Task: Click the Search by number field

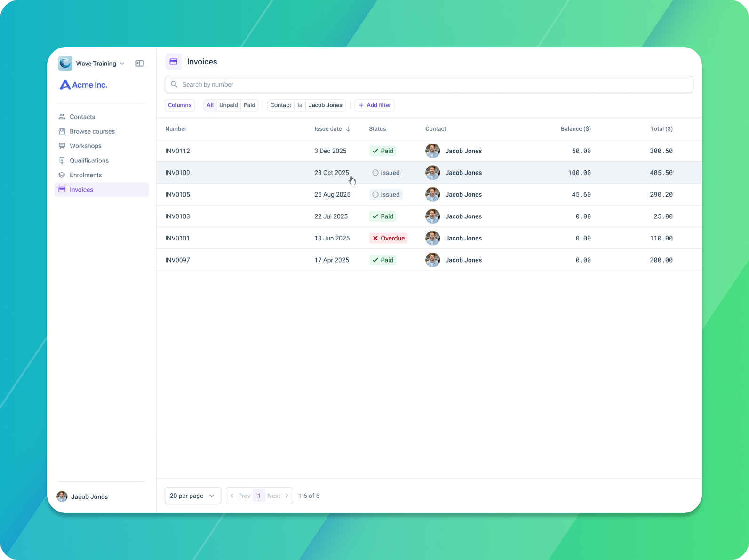Action: tap(429, 84)
